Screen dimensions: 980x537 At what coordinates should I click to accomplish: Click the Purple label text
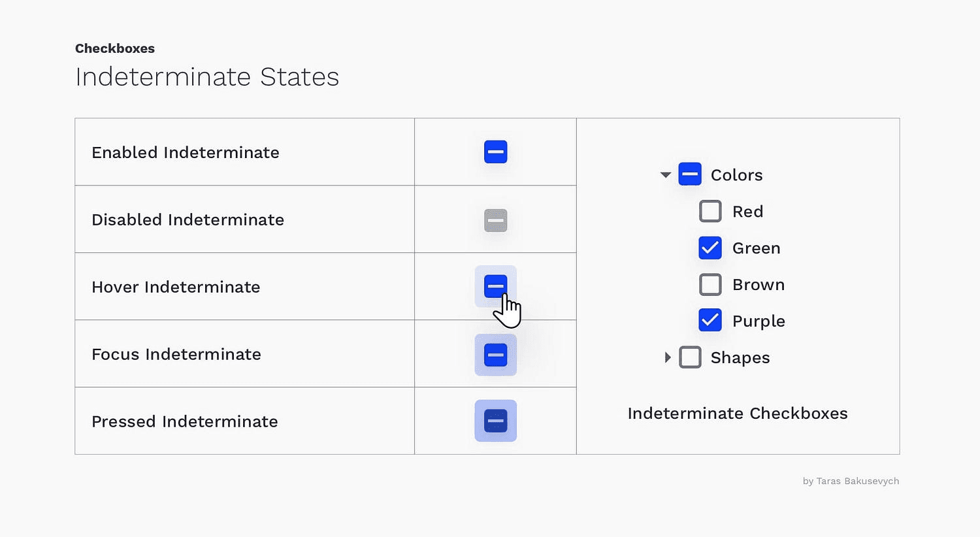click(759, 321)
